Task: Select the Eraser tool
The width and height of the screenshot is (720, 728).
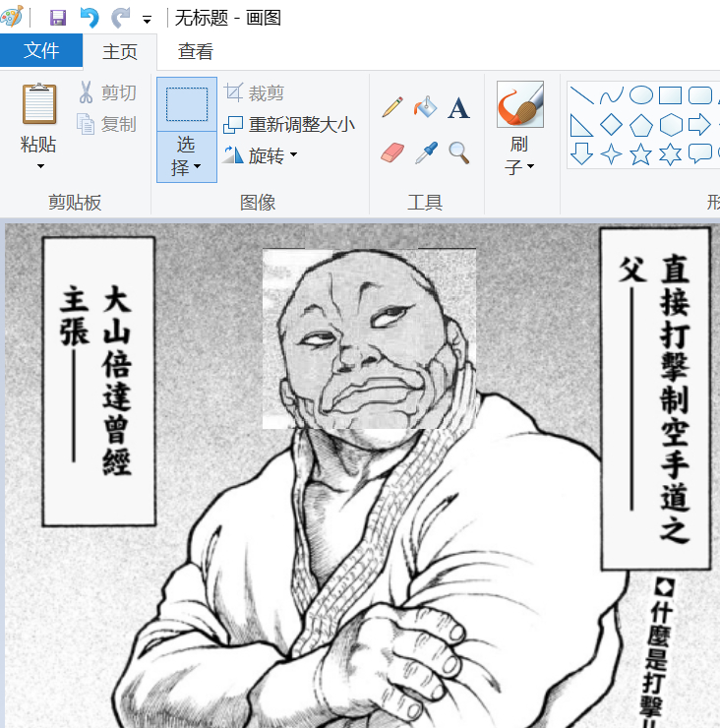Action: pos(392,152)
